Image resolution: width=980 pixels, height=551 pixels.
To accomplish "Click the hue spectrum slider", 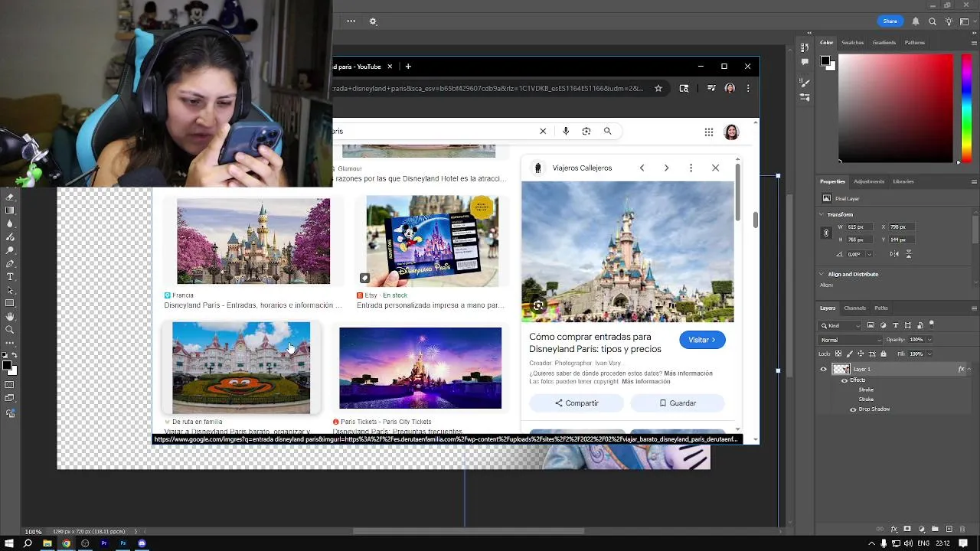I will point(966,107).
